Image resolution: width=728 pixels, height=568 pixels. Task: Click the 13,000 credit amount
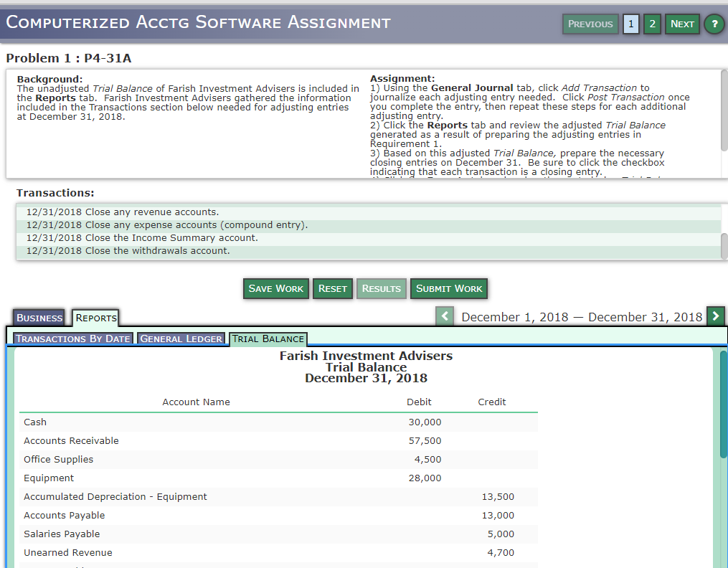(x=498, y=516)
